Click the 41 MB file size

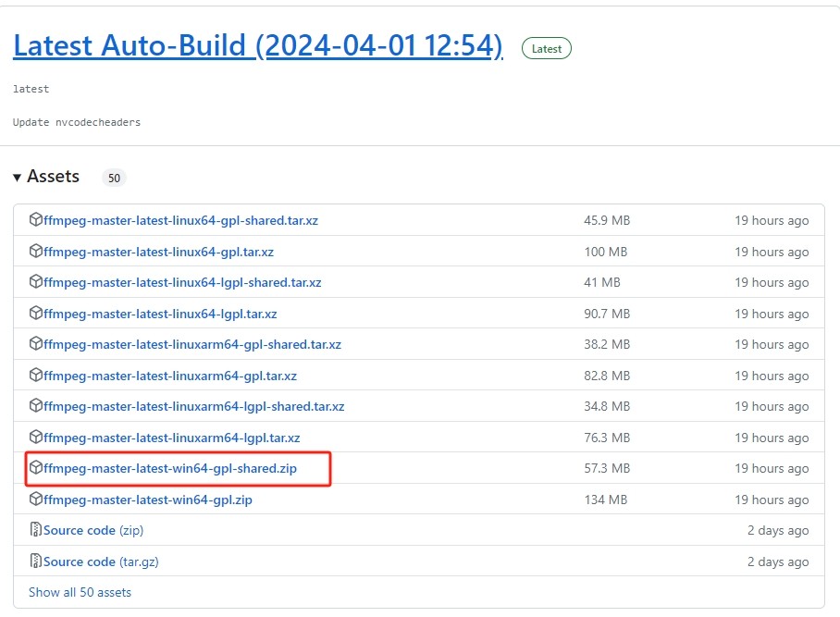pos(602,282)
